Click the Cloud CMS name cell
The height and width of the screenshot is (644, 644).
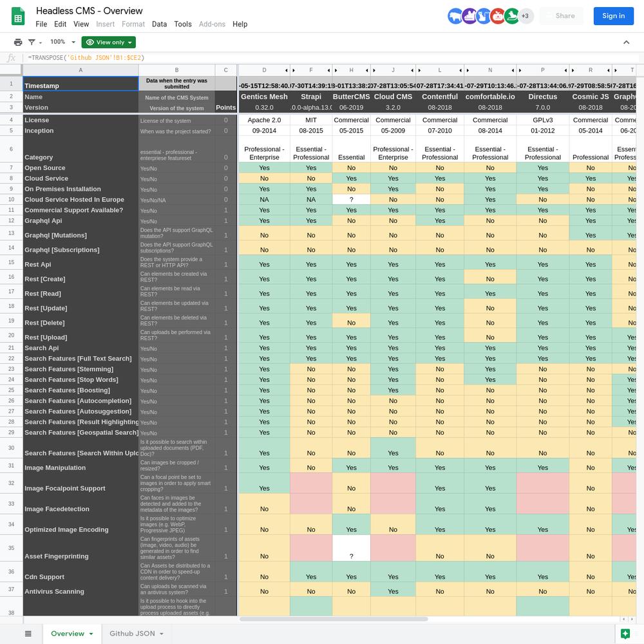393,97
